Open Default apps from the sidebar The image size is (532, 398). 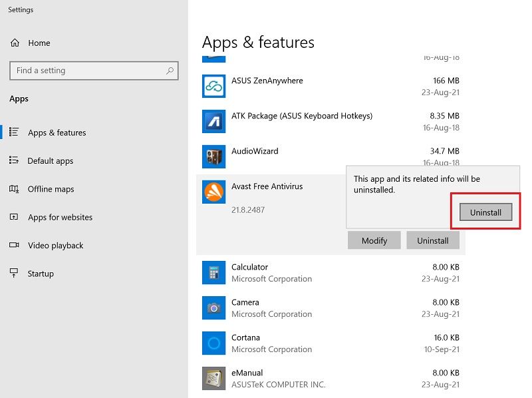[50, 160]
